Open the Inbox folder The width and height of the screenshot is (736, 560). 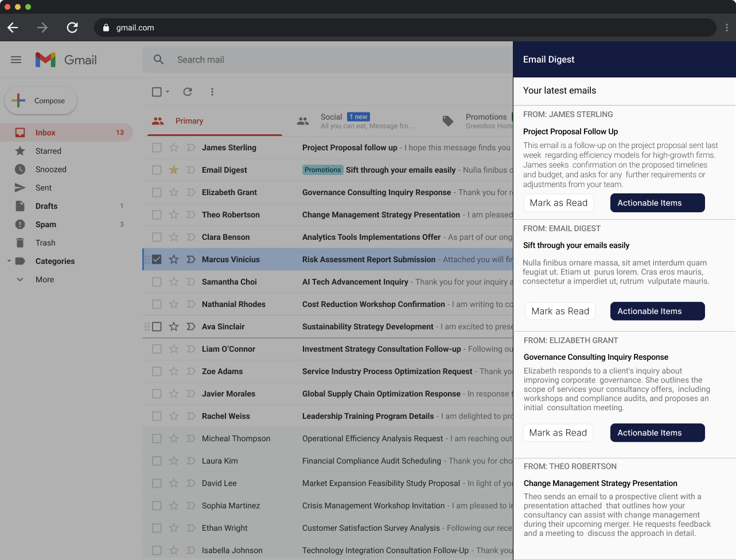pos(67,133)
